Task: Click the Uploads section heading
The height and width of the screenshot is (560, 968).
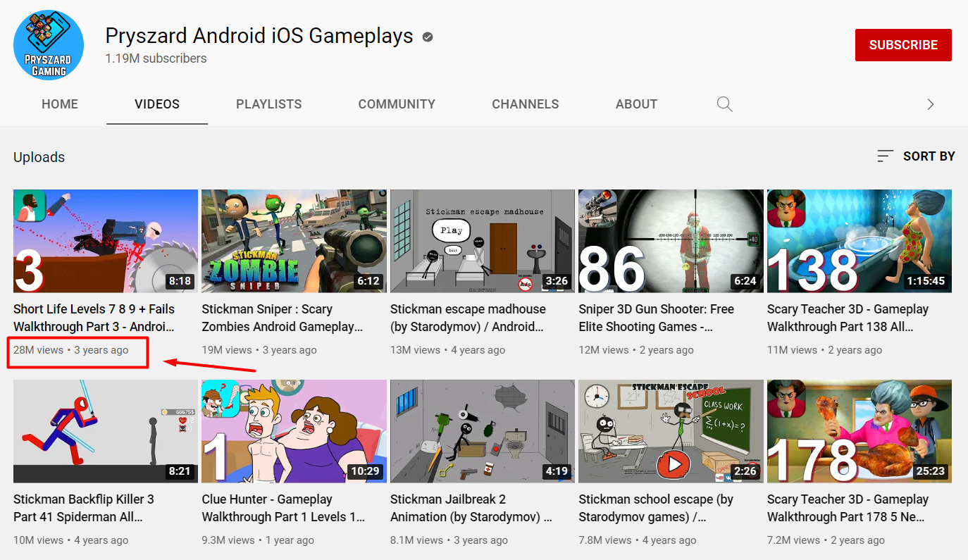Action: 39,157
